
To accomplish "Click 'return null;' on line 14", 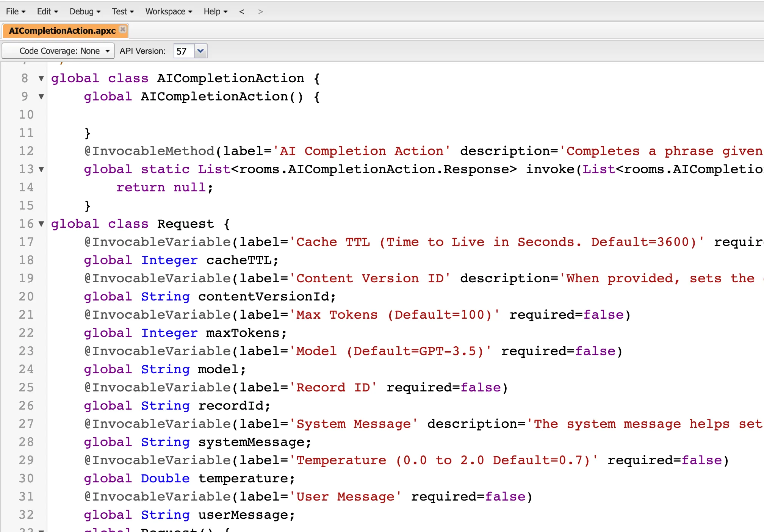I will tap(165, 188).
